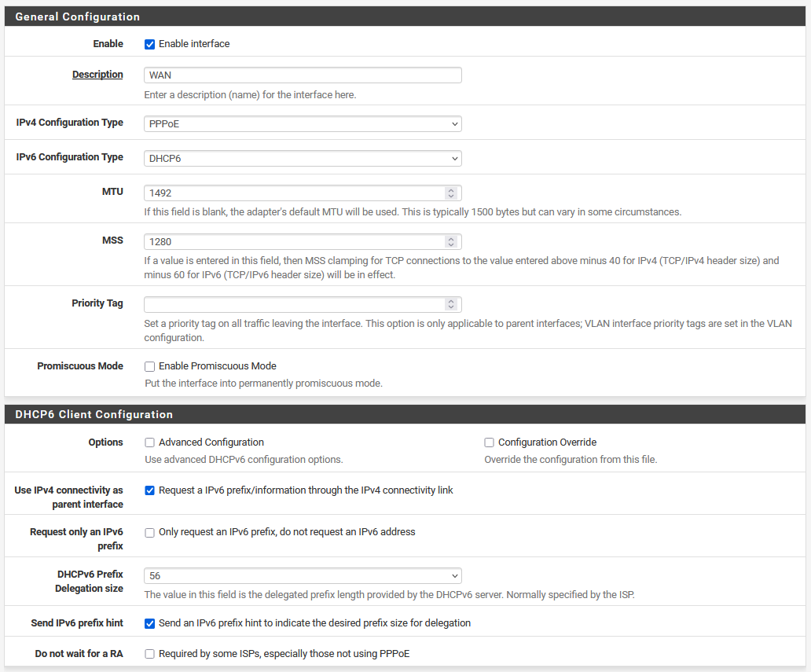Click the IPv4 Configuration Type label

(x=69, y=123)
